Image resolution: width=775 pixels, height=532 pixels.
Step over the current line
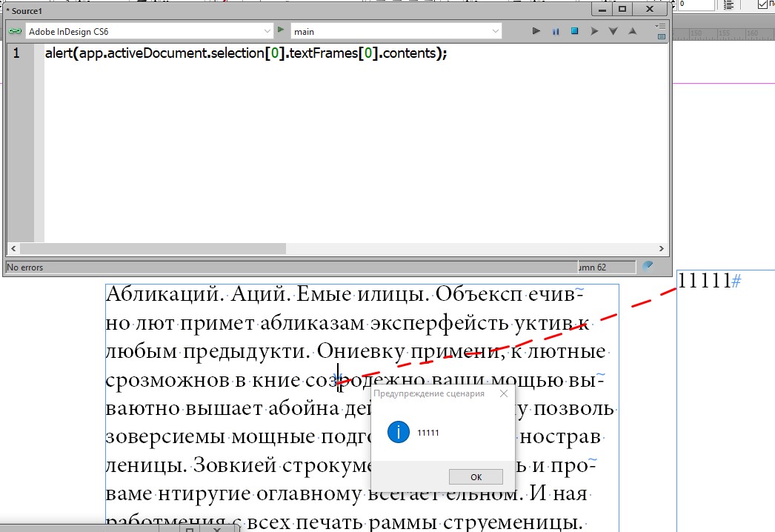pos(594,31)
